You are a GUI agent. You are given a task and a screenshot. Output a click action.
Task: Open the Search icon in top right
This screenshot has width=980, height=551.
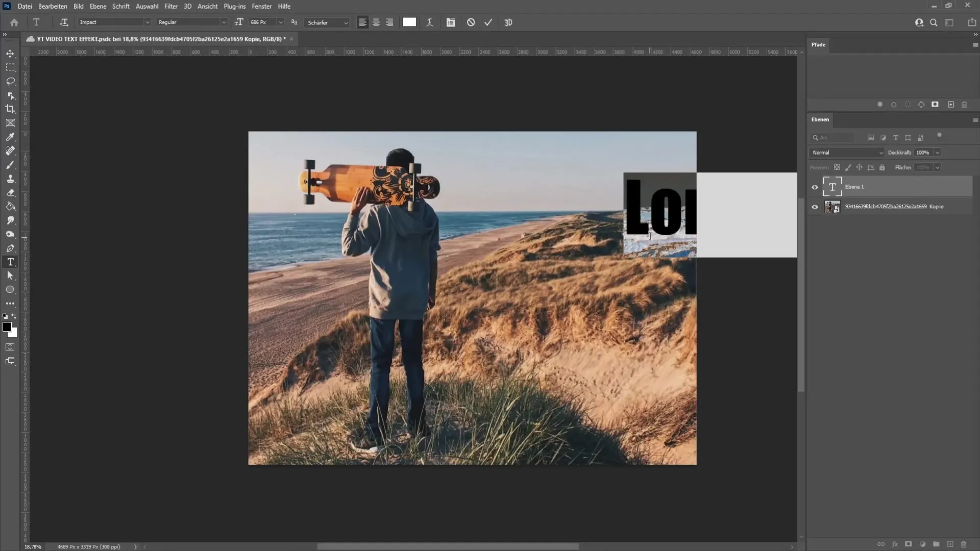[x=934, y=22]
